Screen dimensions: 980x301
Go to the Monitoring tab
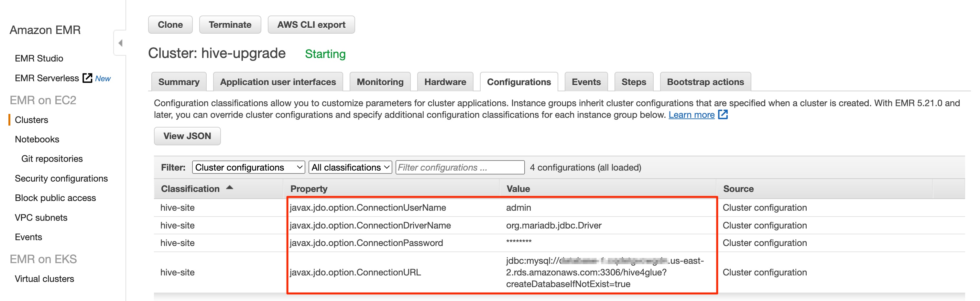click(x=380, y=82)
